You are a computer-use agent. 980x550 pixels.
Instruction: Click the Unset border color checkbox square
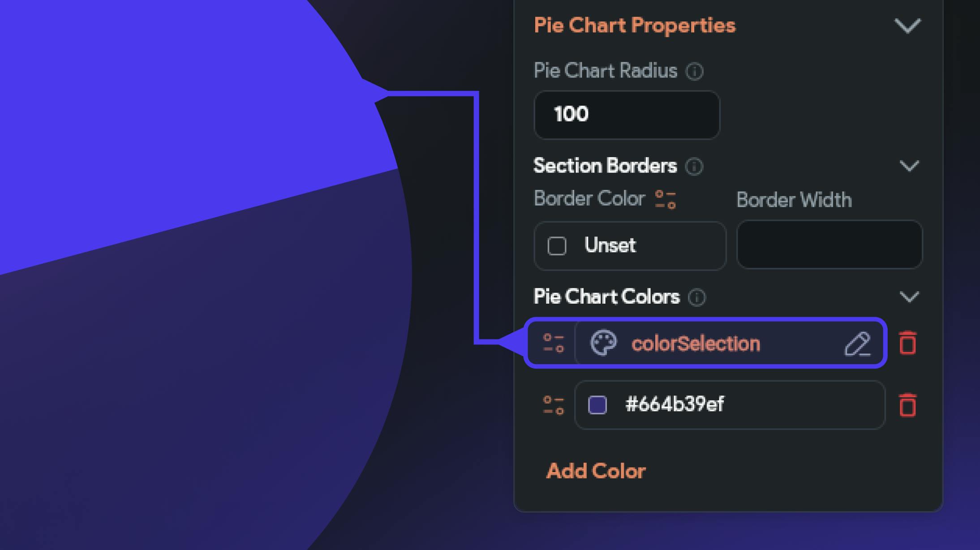[557, 246]
